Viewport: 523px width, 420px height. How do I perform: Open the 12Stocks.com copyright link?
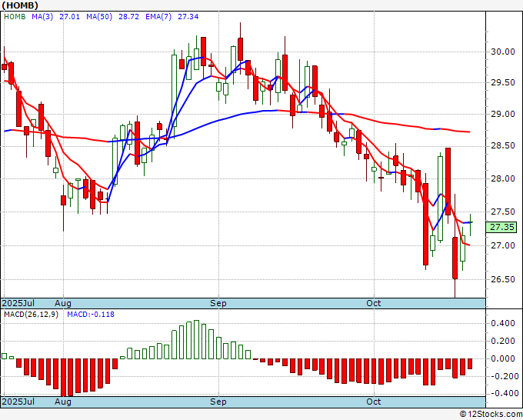(491, 415)
